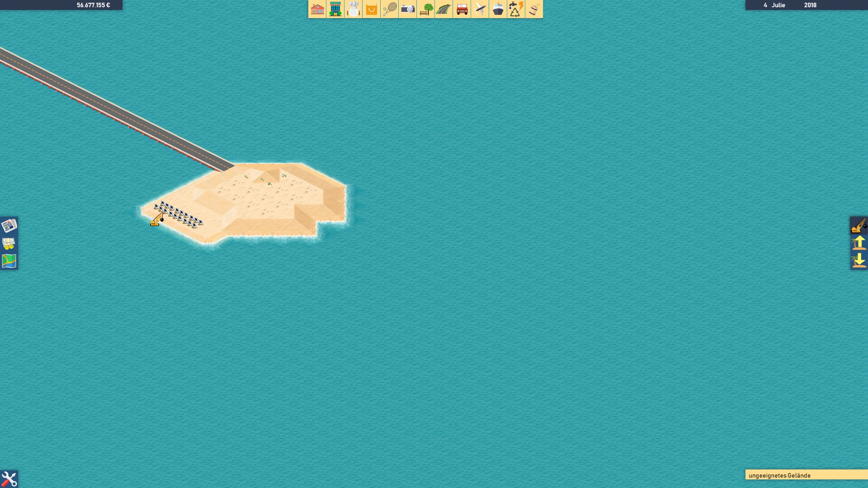Open the harbor and ship menu
868x488 pixels.
(498, 9)
